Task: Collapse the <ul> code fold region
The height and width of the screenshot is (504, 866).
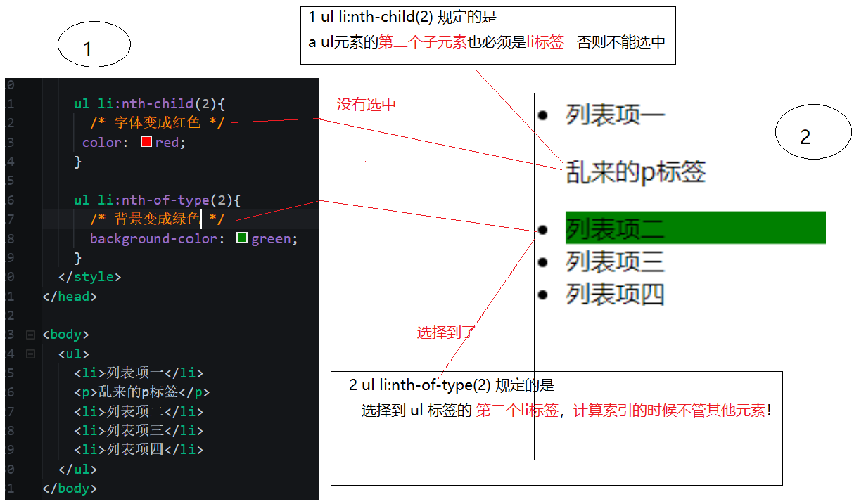Action: [30, 354]
